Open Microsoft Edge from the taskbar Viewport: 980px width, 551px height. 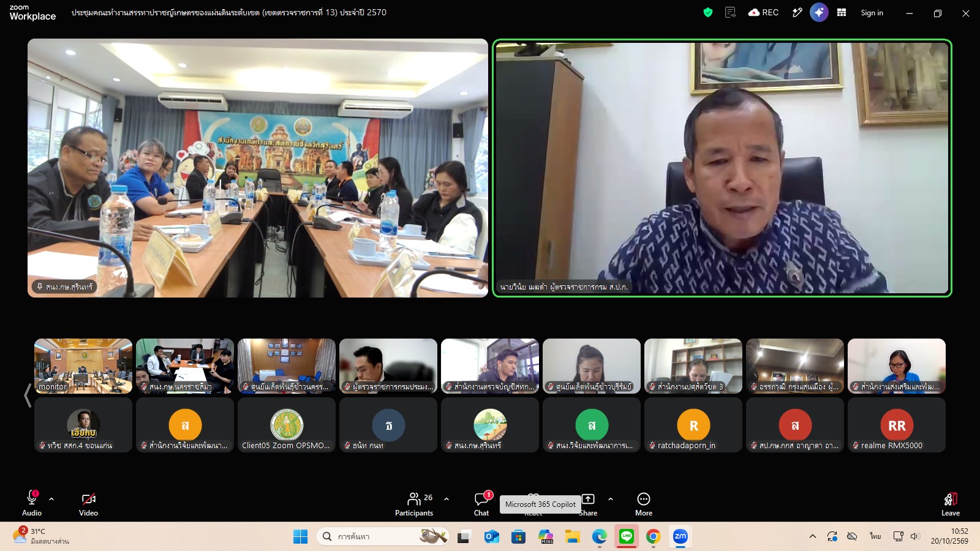click(600, 537)
